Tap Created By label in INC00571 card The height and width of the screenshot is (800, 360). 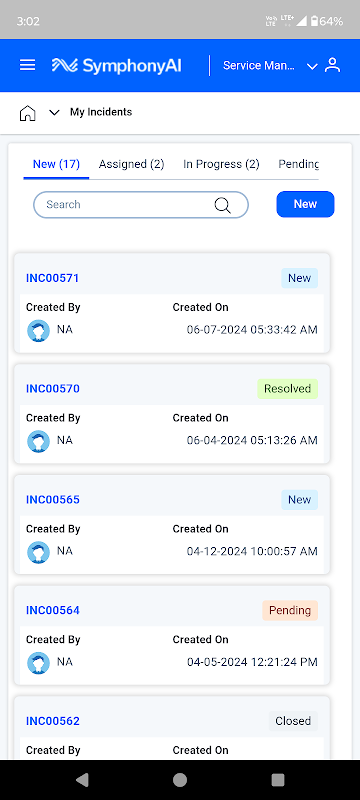point(53,308)
